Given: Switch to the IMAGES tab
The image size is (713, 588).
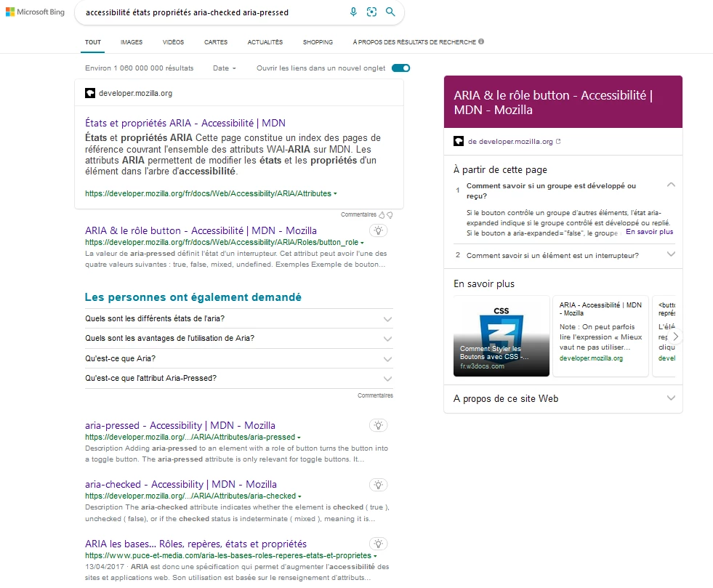Looking at the screenshot, I should pyautogui.click(x=132, y=42).
